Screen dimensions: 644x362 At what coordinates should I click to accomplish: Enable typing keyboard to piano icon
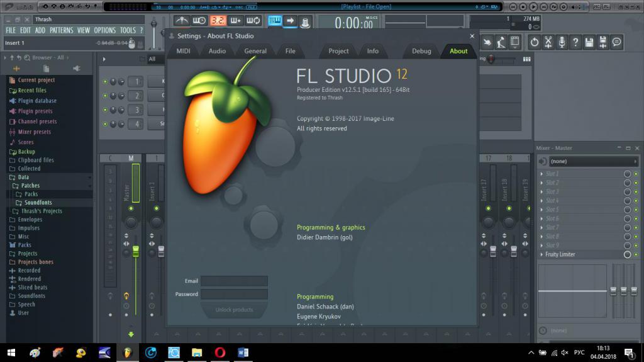tap(275, 21)
